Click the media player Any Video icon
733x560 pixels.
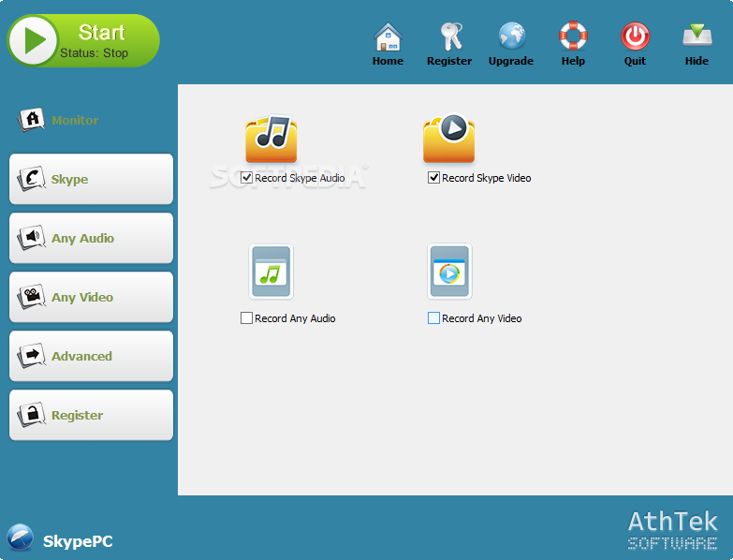(x=449, y=272)
